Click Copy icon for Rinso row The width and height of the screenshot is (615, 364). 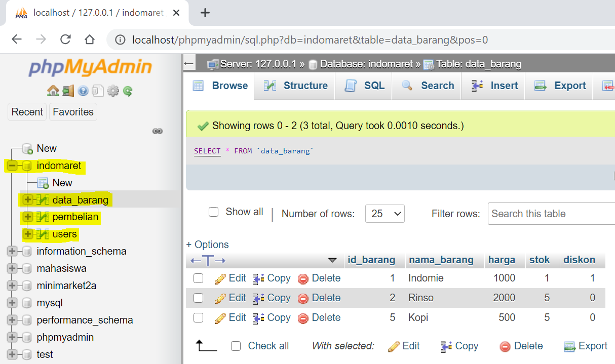click(x=259, y=298)
